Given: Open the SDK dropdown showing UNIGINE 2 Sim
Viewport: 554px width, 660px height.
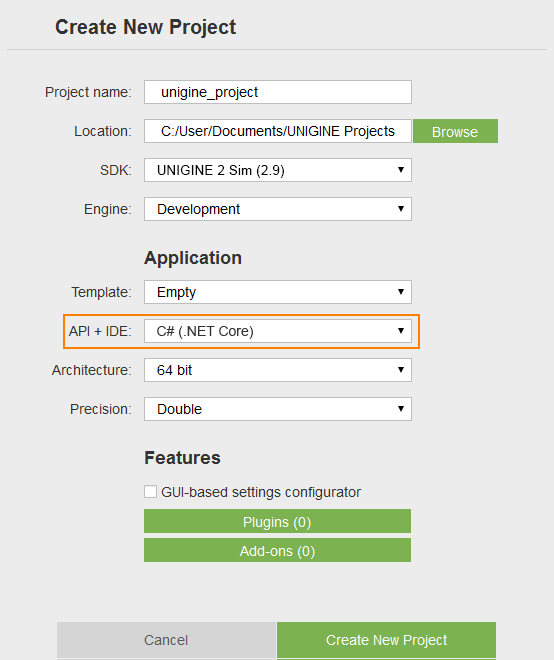Looking at the screenshot, I should (x=277, y=170).
